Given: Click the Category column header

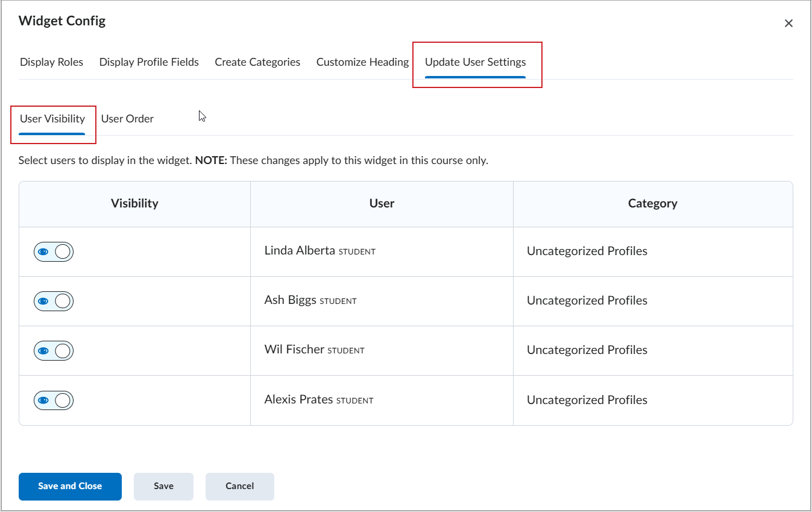Looking at the screenshot, I should (652, 204).
